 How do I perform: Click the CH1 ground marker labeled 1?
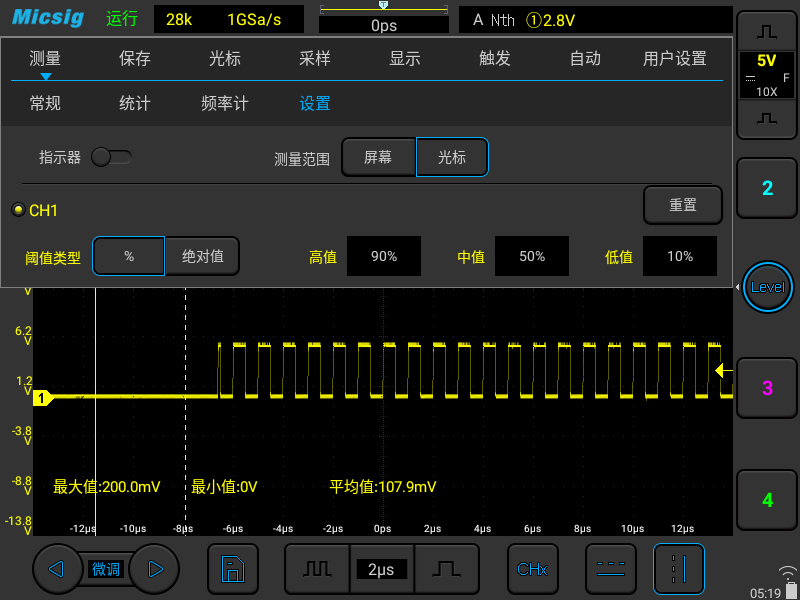point(43,398)
